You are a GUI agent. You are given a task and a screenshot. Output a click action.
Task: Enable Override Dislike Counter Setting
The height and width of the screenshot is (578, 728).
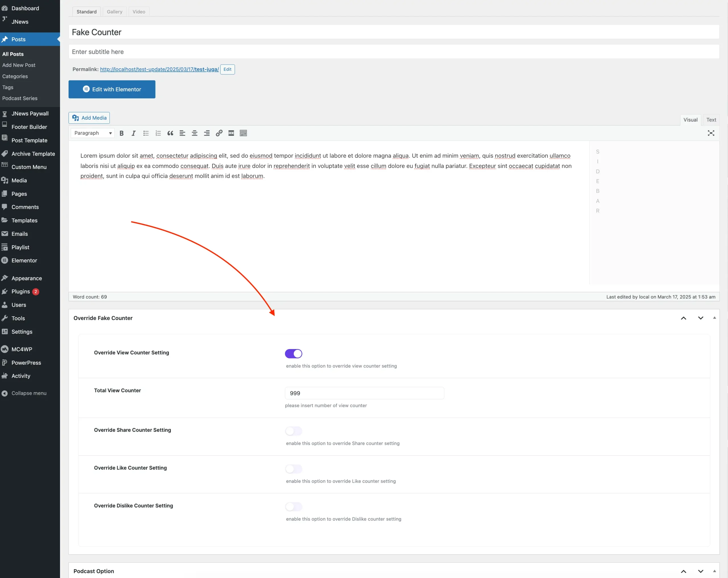[x=293, y=506]
